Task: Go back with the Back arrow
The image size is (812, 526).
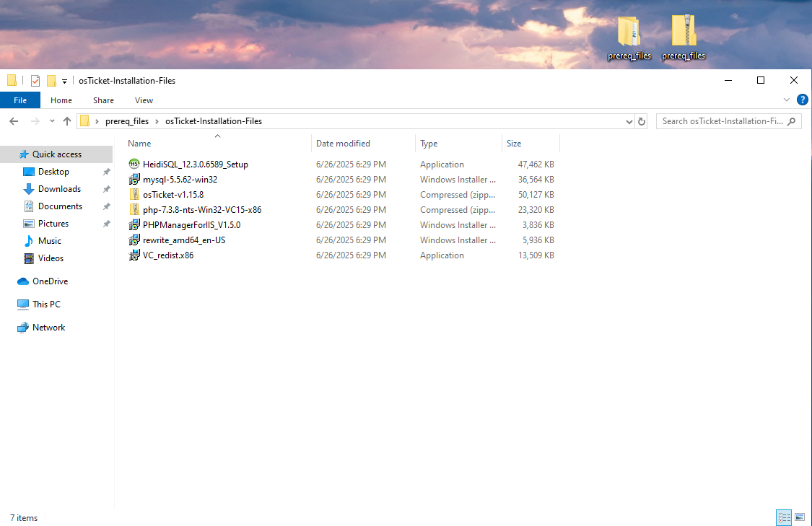Action: click(14, 121)
